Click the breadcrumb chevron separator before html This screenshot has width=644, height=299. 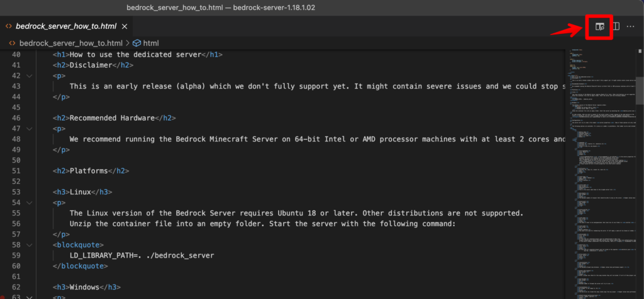[127, 43]
